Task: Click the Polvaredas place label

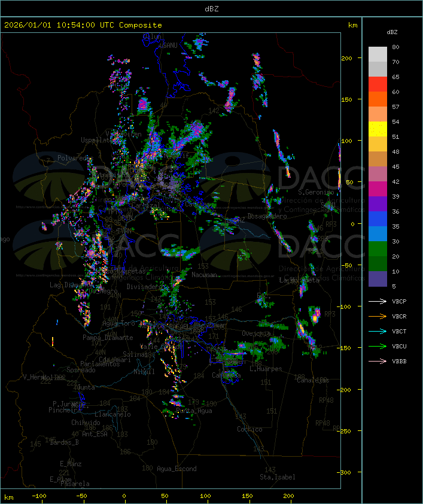Action: (75, 158)
